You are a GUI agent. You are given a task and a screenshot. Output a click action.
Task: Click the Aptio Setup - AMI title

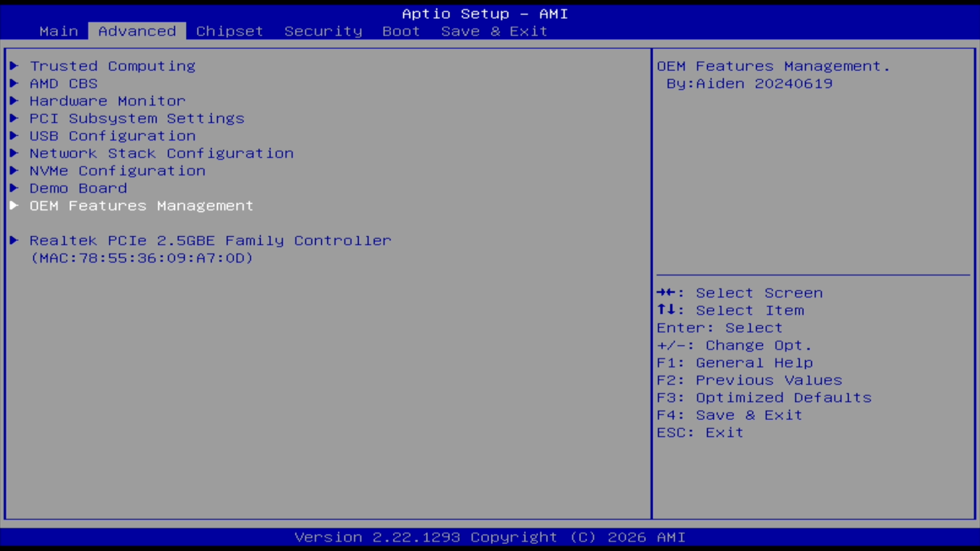click(485, 13)
